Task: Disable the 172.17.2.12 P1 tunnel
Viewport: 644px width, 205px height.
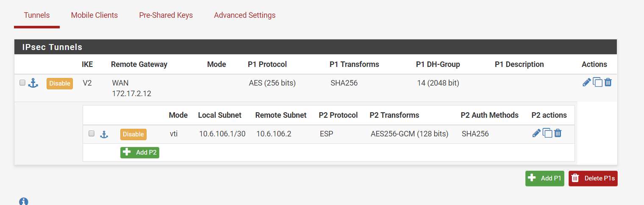Action: (x=60, y=83)
